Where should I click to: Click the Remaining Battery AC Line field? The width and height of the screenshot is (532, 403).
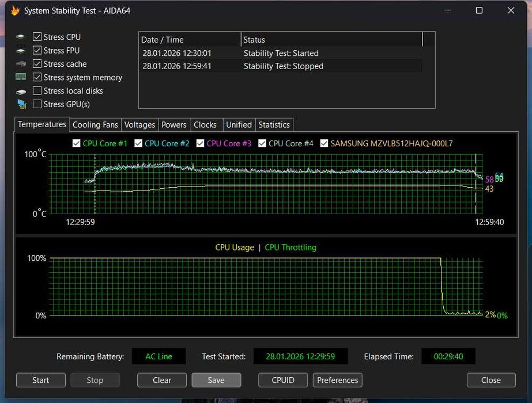[159, 356]
